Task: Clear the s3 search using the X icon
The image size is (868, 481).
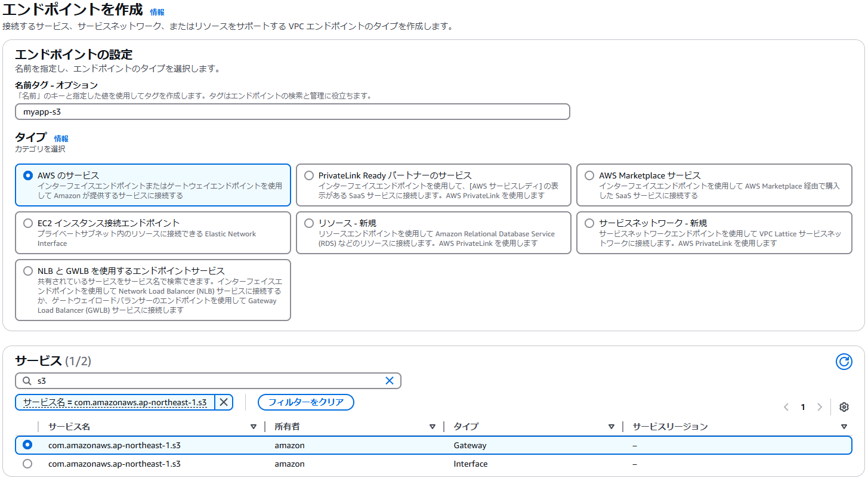Action: (390, 380)
